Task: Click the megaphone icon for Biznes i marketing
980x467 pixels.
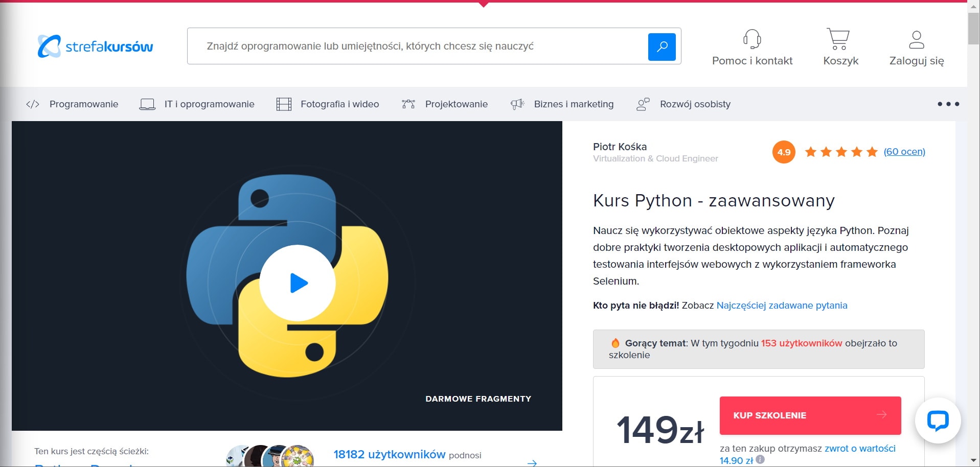Action: (x=517, y=104)
